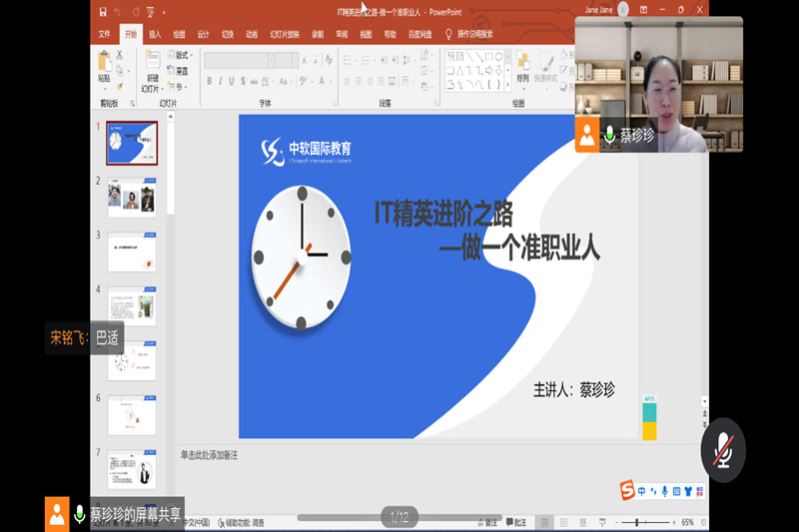Toggle Italic text formatting

tap(218, 81)
